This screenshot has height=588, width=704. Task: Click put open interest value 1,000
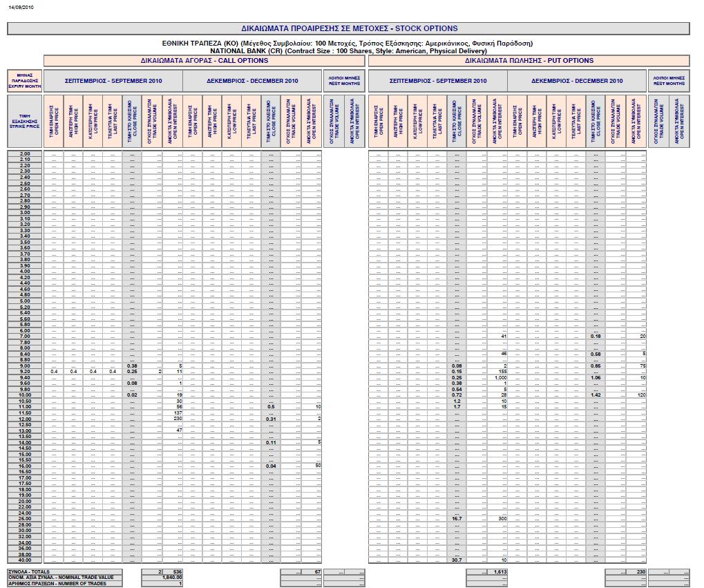tap(501, 378)
